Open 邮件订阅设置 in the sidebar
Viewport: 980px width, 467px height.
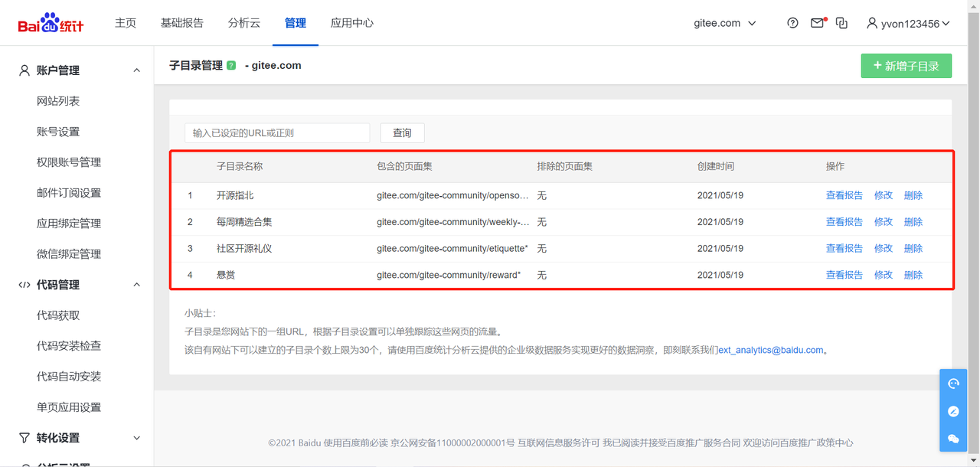pos(69,193)
